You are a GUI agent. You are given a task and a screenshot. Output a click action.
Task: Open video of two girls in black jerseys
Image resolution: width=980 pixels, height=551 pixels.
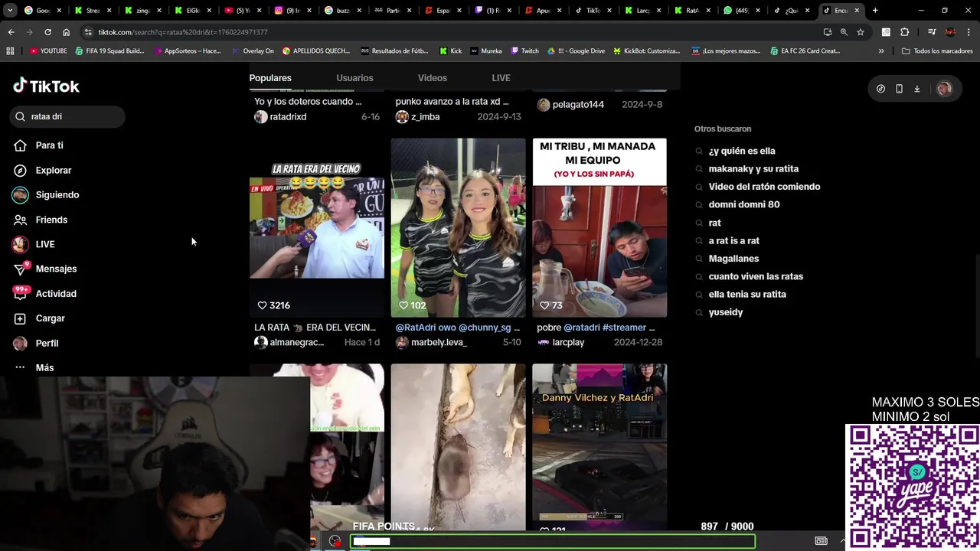(458, 227)
